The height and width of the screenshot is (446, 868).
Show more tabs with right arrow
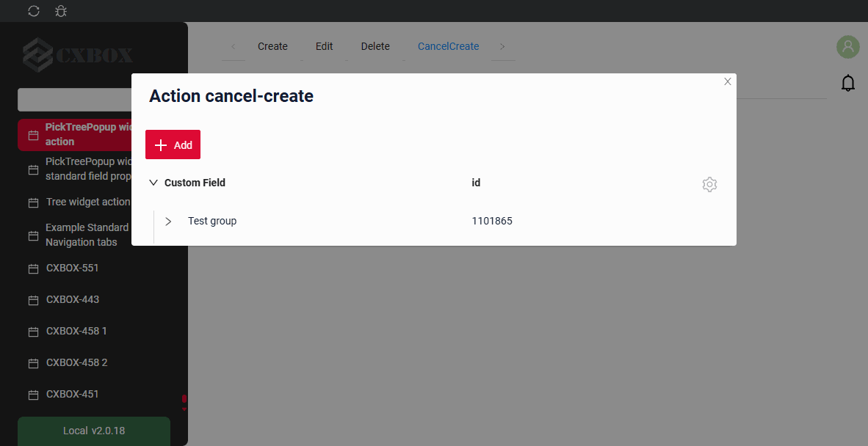click(502, 46)
